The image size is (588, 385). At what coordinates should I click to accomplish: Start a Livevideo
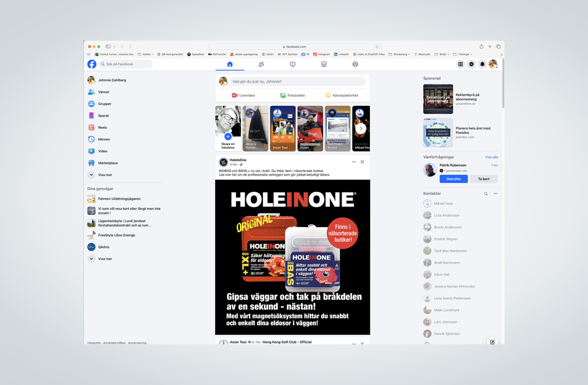coord(243,95)
